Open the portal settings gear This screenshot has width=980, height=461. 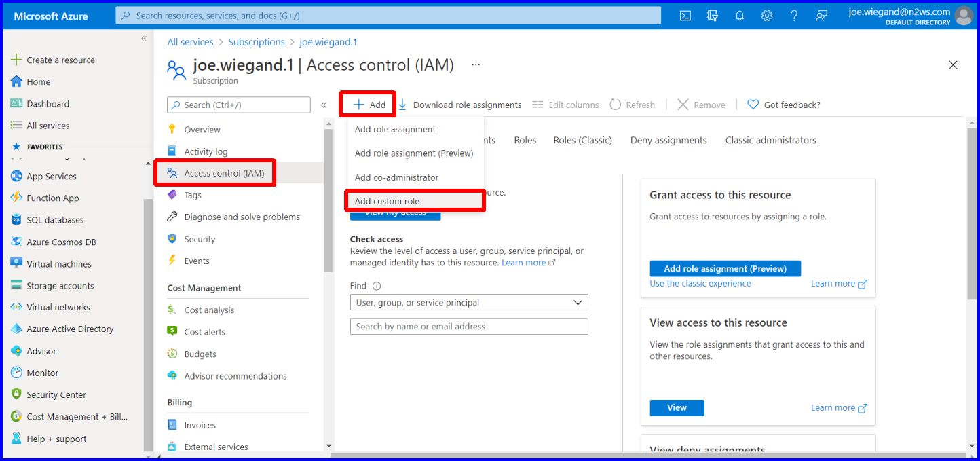[767, 16]
